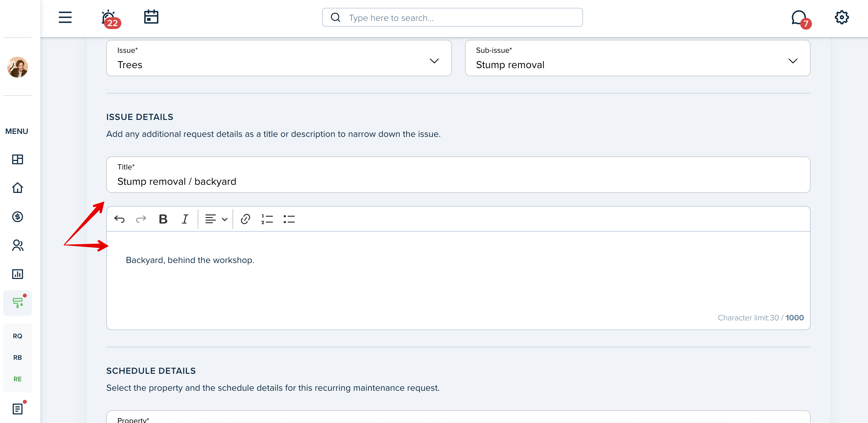
Task: Click 'Character limit:30 / 1000' counter
Action: click(760, 318)
